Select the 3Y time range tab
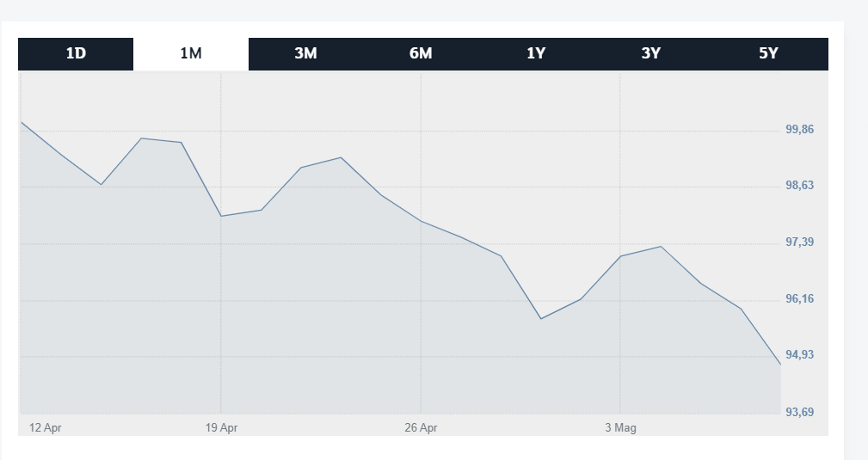868x460 pixels. (x=651, y=53)
